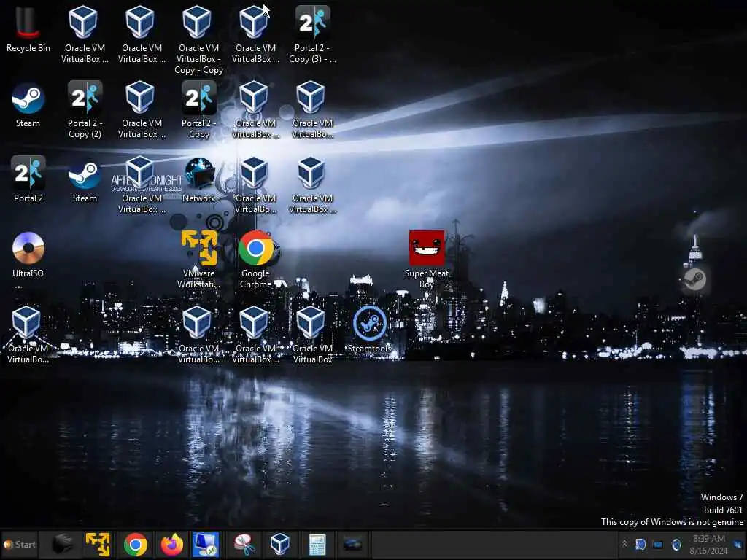Select the VirtualBox shortcut beneath UltraISO
Screen dimensions: 747x560
28,335
